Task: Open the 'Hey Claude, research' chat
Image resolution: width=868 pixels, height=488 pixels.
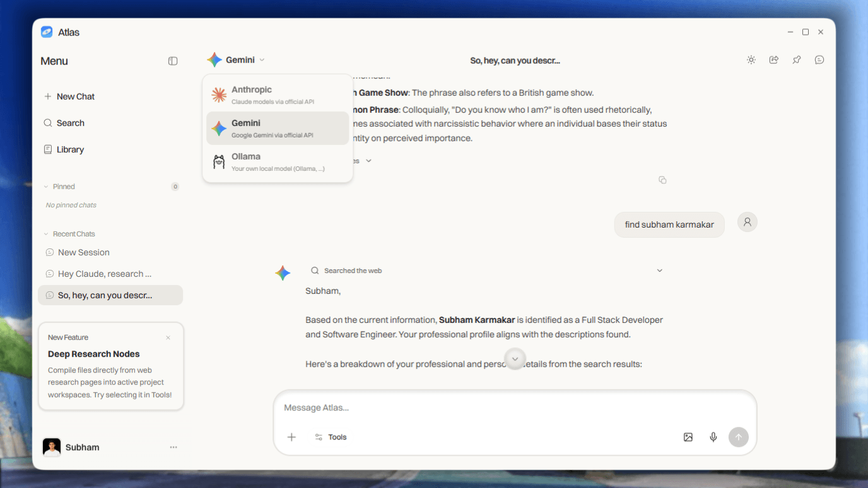Action: (x=110, y=274)
